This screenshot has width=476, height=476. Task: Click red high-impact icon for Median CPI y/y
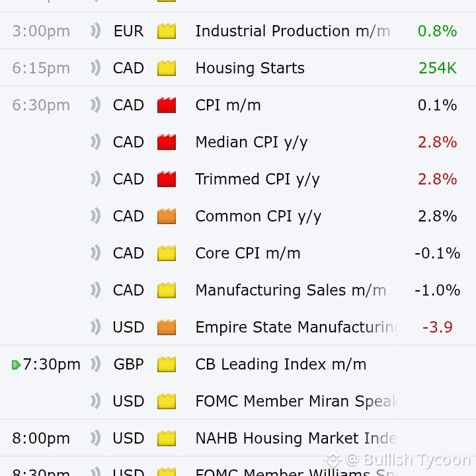(x=167, y=142)
